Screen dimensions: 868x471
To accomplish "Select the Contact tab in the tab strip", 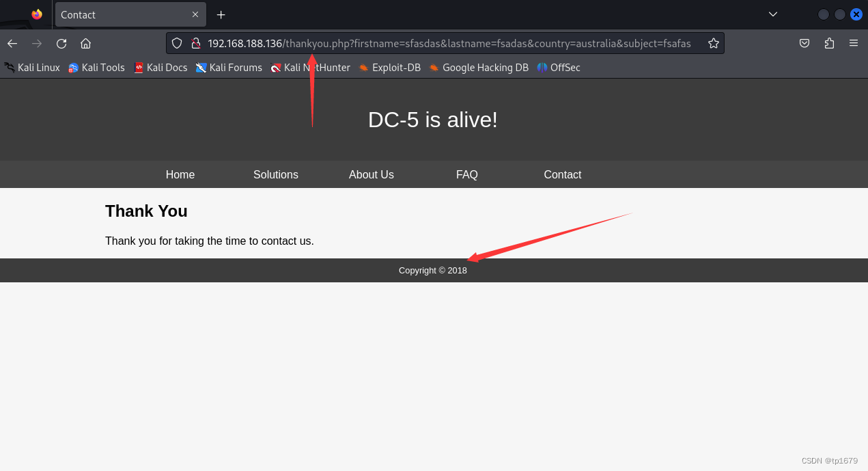I will point(130,14).
